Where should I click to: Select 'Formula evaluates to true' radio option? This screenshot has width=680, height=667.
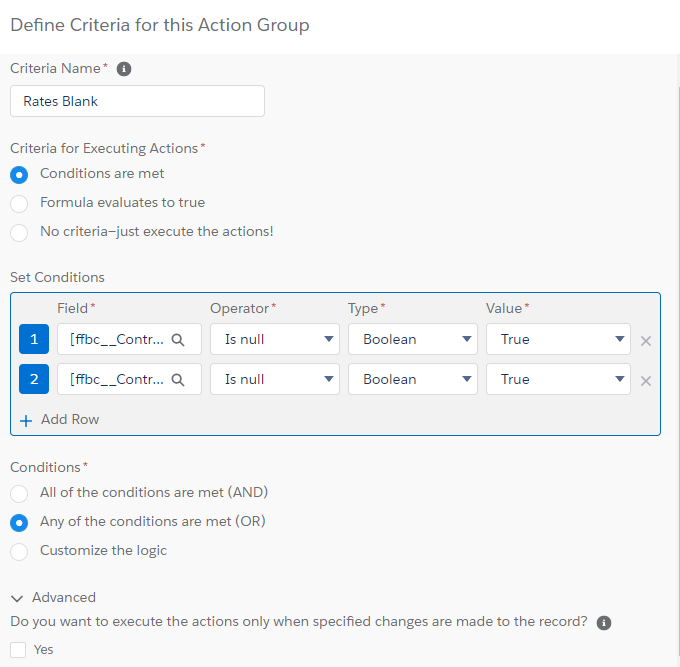pyautogui.click(x=19, y=203)
